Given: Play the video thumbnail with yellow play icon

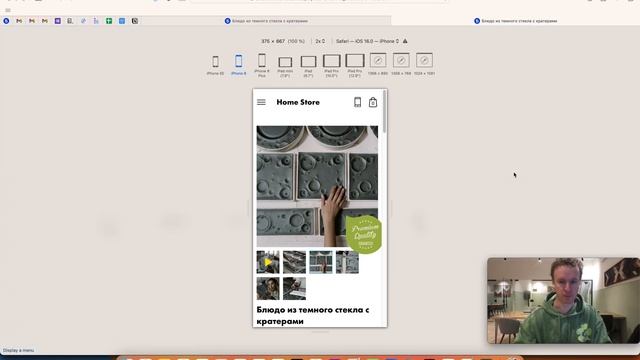Looking at the screenshot, I should pyautogui.click(x=268, y=262).
